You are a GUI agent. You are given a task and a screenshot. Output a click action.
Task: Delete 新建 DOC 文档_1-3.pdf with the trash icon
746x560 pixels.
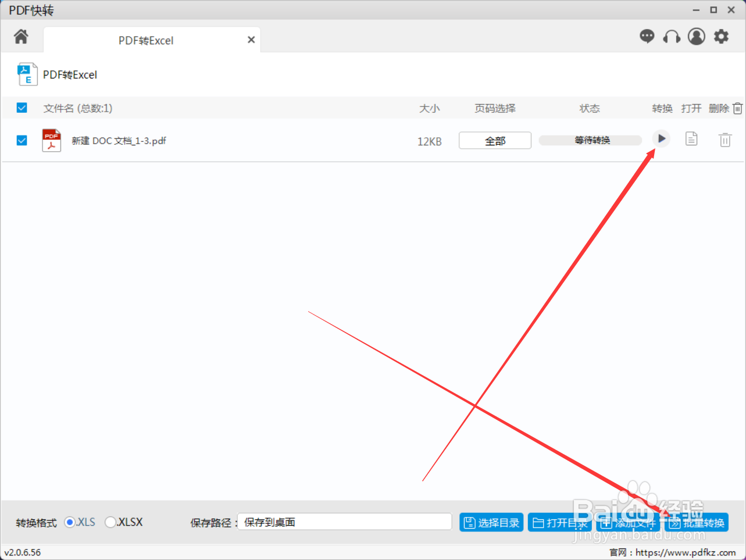click(724, 139)
